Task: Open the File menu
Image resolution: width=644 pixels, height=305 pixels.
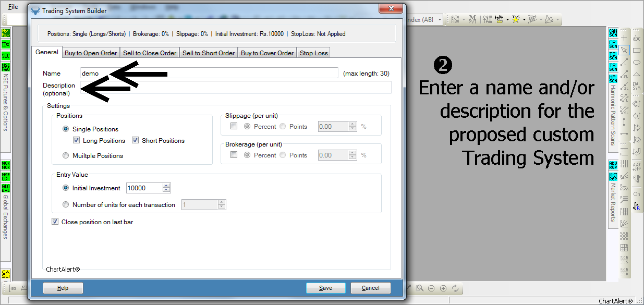Action: pyautogui.click(x=13, y=7)
